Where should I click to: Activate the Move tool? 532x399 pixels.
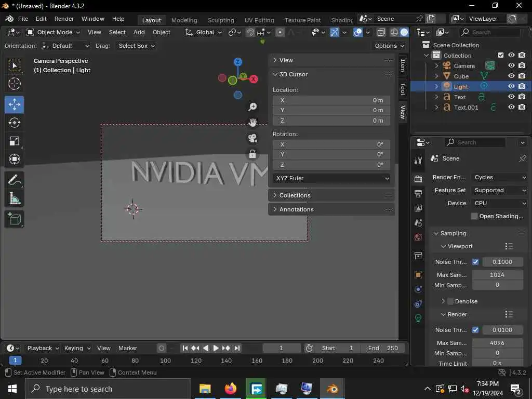(14, 104)
